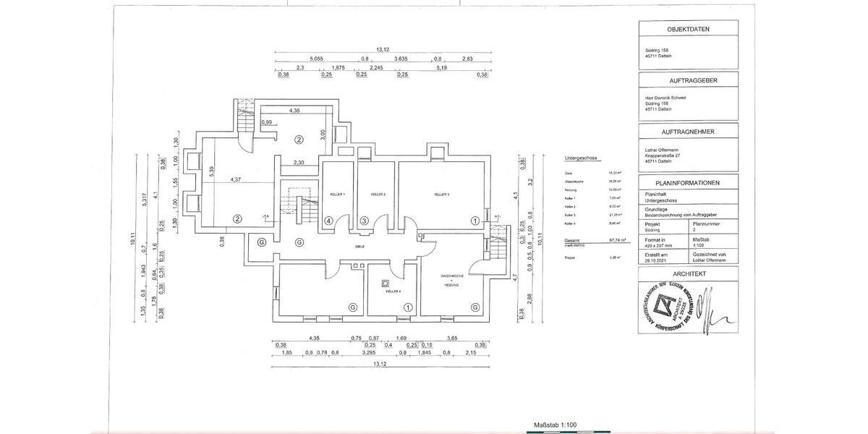Click the circled 3 marker in Keller 2
The height and width of the screenshot is (434, 868).
coord(365,221)
